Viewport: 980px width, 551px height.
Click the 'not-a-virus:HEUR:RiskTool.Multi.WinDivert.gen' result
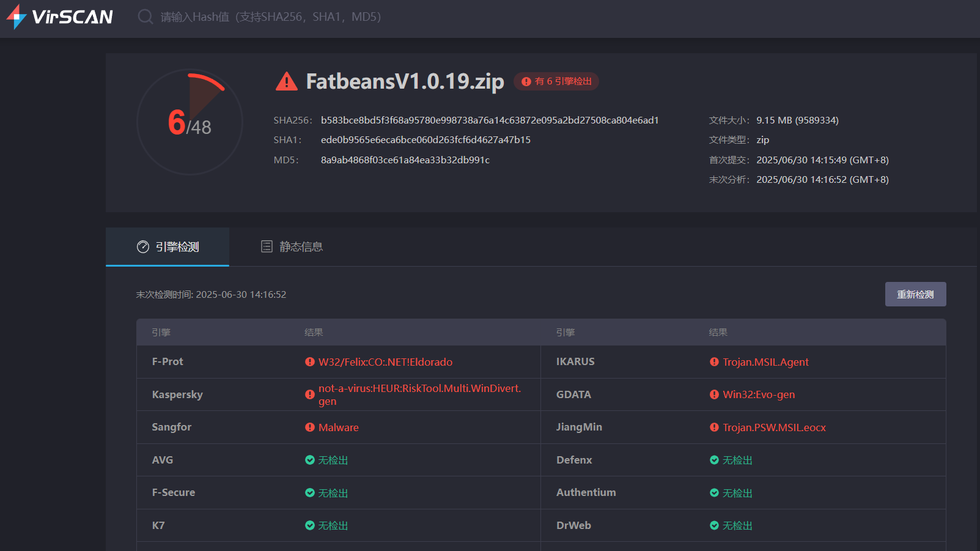419,394
